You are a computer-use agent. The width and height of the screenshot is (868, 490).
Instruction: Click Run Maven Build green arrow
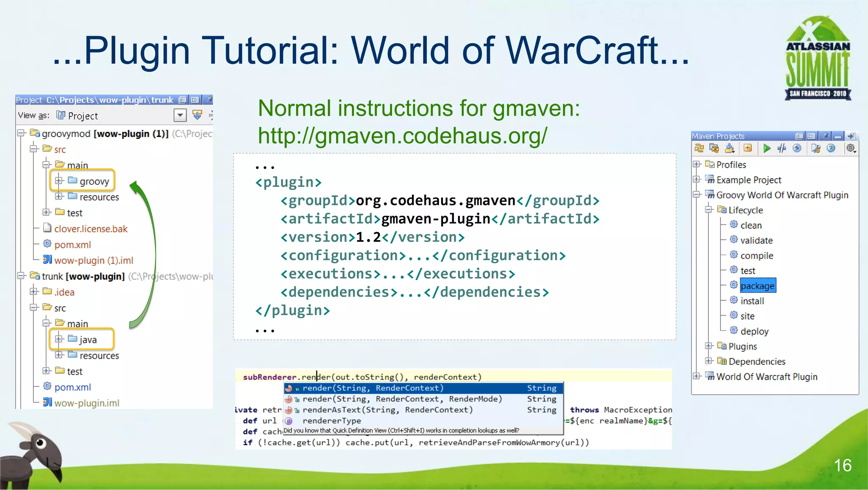click(x=766, y=148)
